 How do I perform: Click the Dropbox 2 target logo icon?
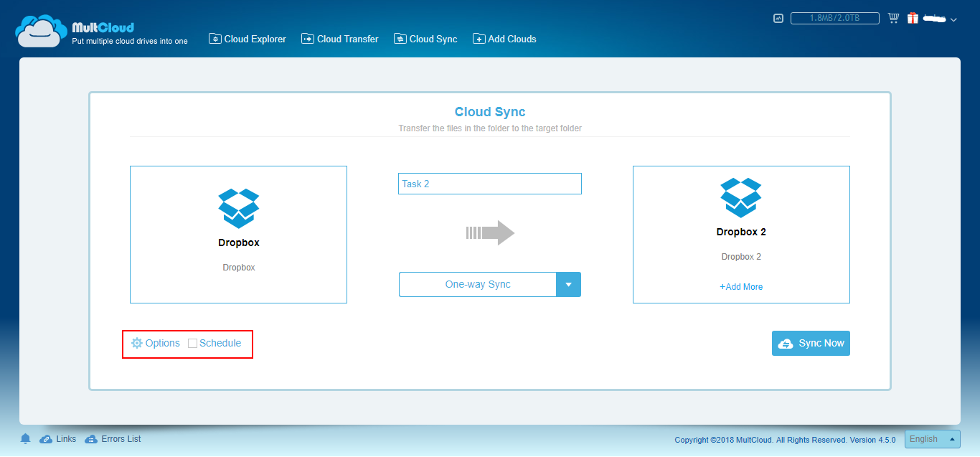[741, 198]
